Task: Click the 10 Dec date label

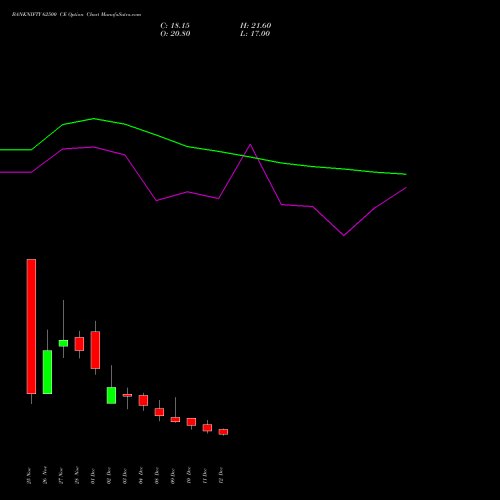Action: [x=189, y=476]
